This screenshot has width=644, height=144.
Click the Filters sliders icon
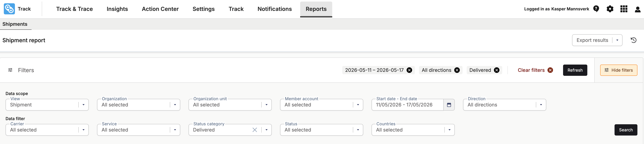click(x=10, y=70)
